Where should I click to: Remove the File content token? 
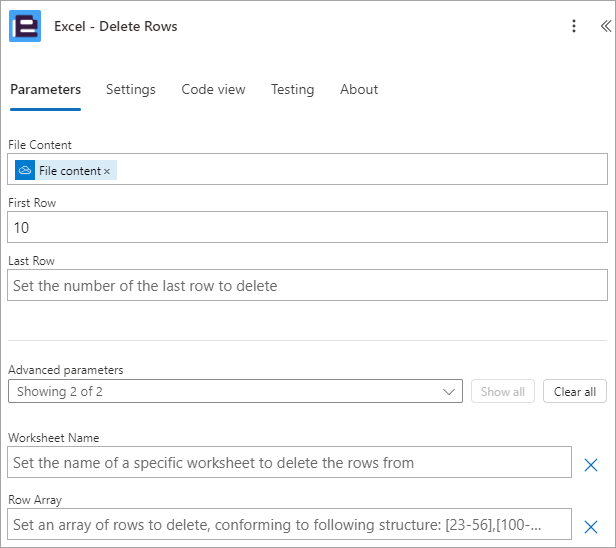pyautogui.click(x=107, y=171)
